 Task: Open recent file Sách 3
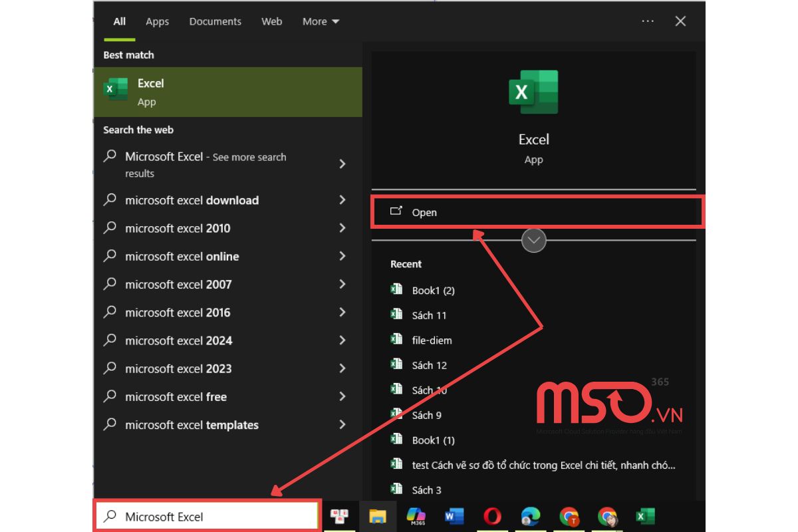pos(426,489)
